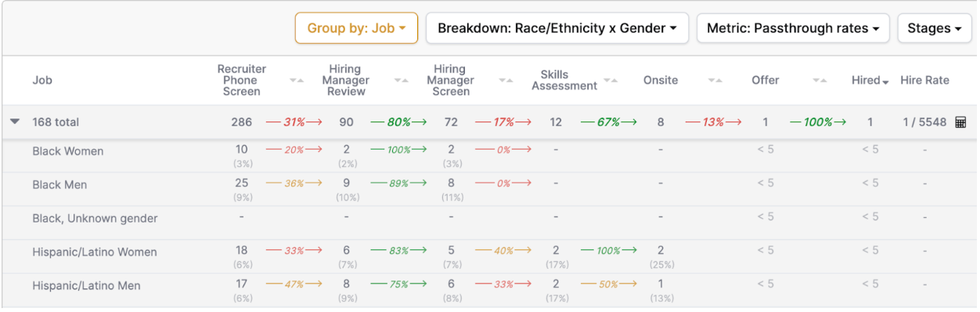This screenshot has height=312, width=980.
Task: Select the Black Women row label
Action: click(x=68, y=151)
